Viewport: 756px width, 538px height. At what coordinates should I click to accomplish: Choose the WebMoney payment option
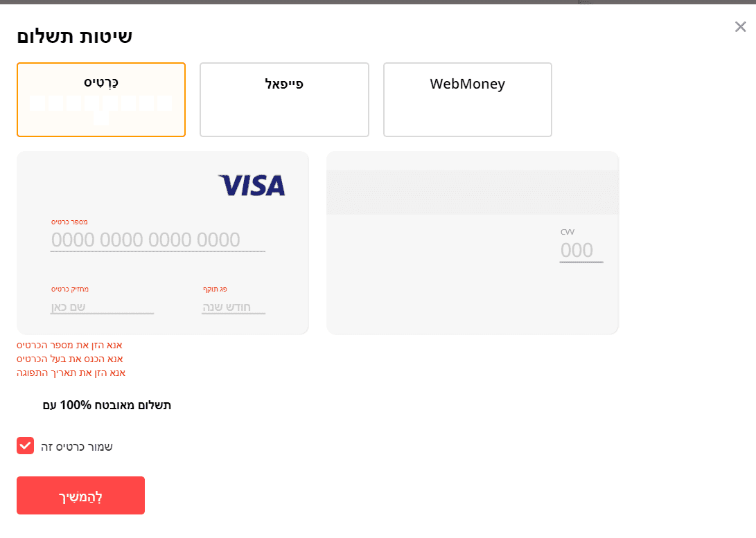coord(467,100)
